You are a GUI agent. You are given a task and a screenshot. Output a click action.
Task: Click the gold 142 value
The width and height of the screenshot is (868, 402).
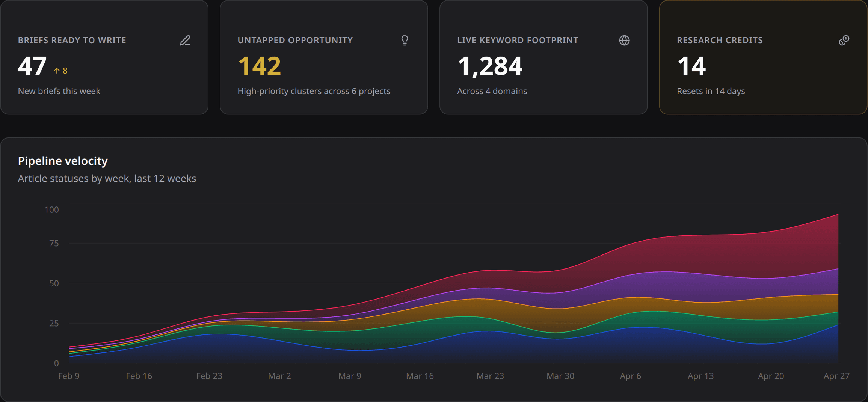click(x=260, y=66)
